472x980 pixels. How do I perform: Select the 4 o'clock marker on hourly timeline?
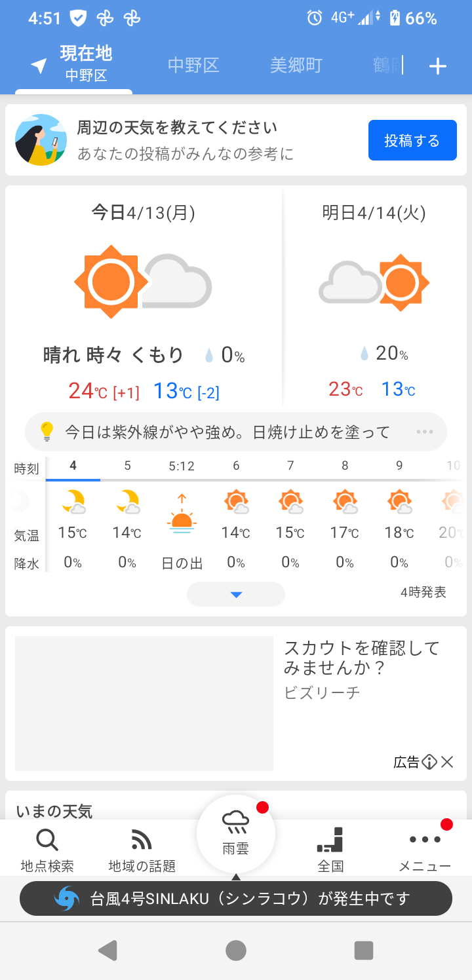[x=73, y=466]
